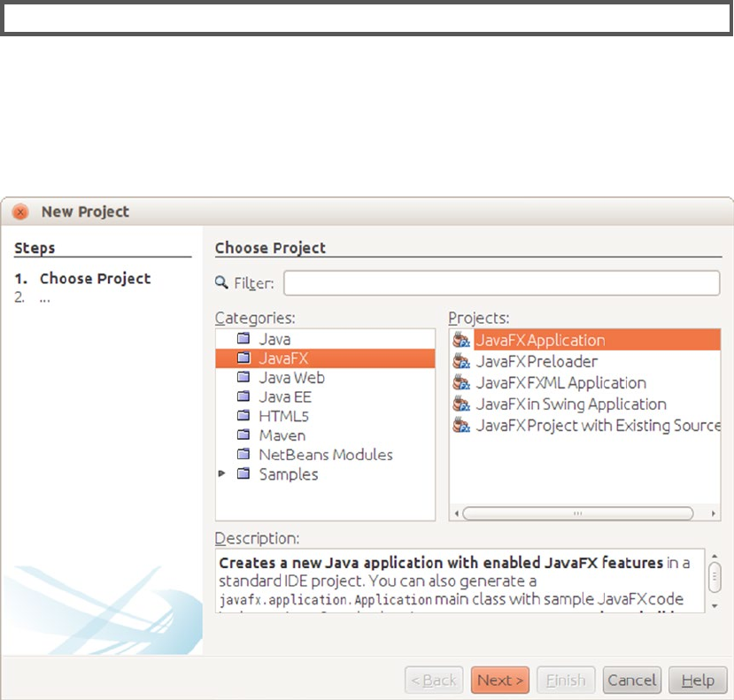Click the Java Web folder icon

pyautogui.click(x=243, y=377)
